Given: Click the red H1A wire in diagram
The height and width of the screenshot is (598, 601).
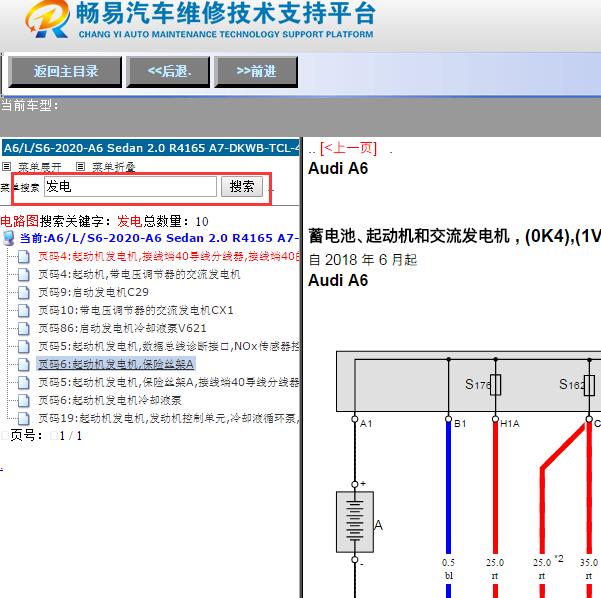Looking at the screenshot, I should 495,487.
